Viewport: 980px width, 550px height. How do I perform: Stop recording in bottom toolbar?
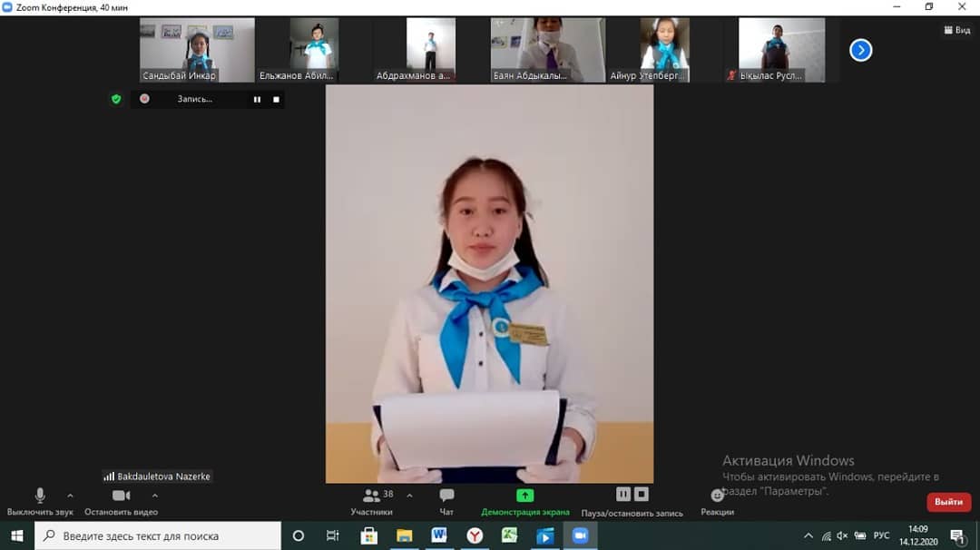pyautogui.click(x=642, y=495)
